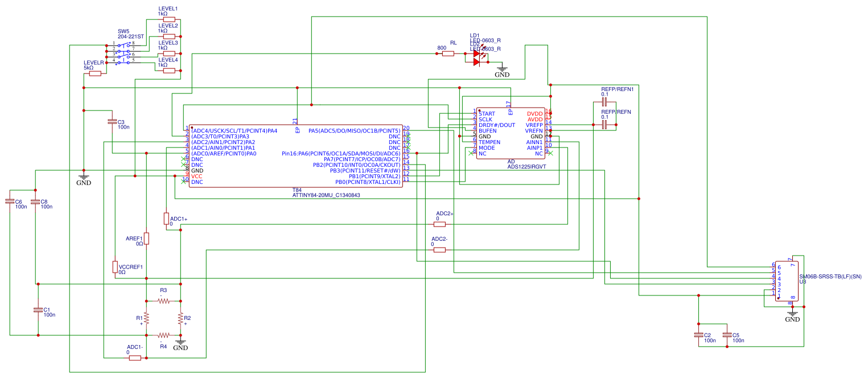Select the ADS1225IRGVT part name label

pyautogui.click(x=526, y=167)
